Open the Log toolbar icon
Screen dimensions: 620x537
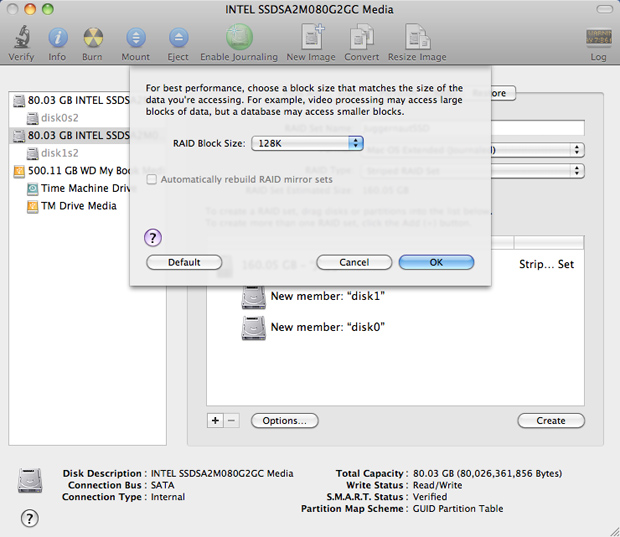tap(599, 38)
